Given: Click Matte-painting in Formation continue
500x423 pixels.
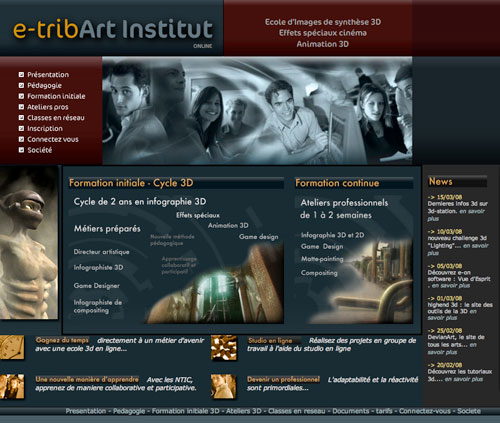Looking at the screenshot, I should (x=322, y=259).
